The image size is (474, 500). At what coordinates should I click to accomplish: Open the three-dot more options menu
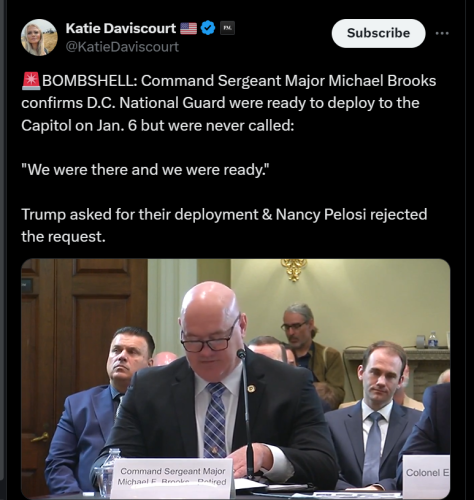pos(442,33)
